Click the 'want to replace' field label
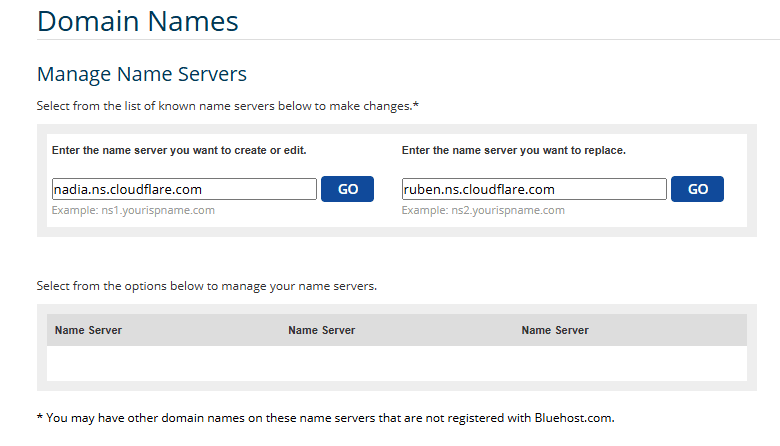 (514, 150)
